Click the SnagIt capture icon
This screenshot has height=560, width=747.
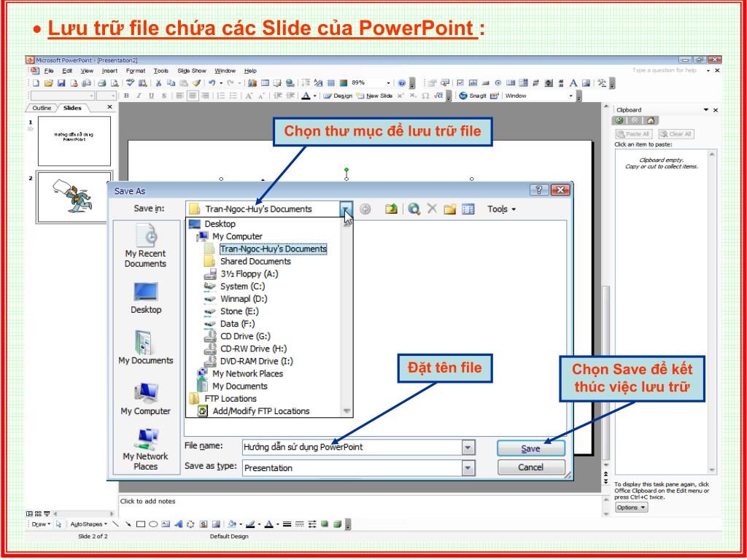463,96
